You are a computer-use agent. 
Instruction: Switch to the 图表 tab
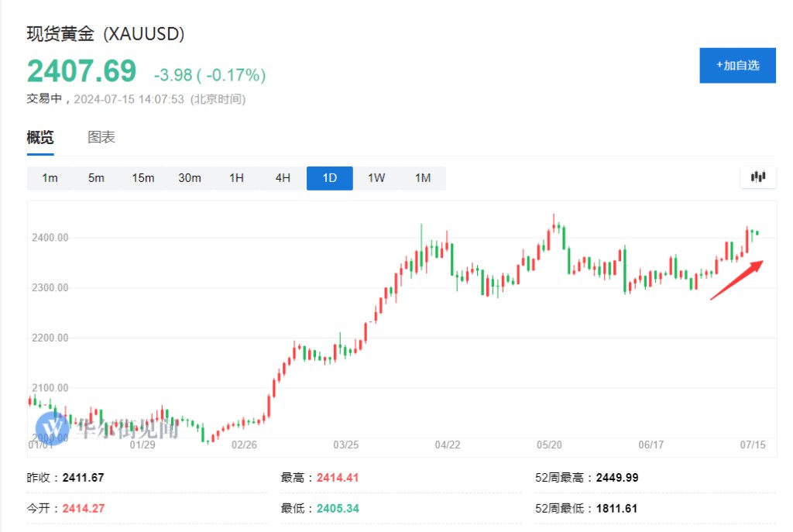click(101, 138)
